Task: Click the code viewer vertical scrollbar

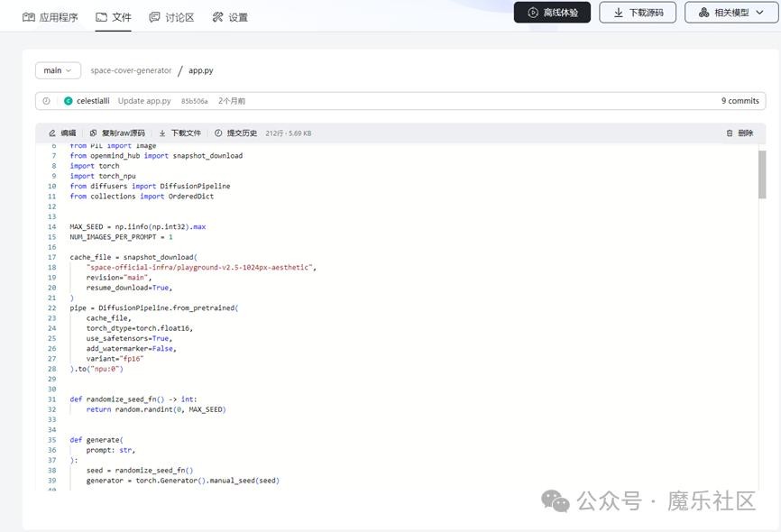Action: [762, 176]
